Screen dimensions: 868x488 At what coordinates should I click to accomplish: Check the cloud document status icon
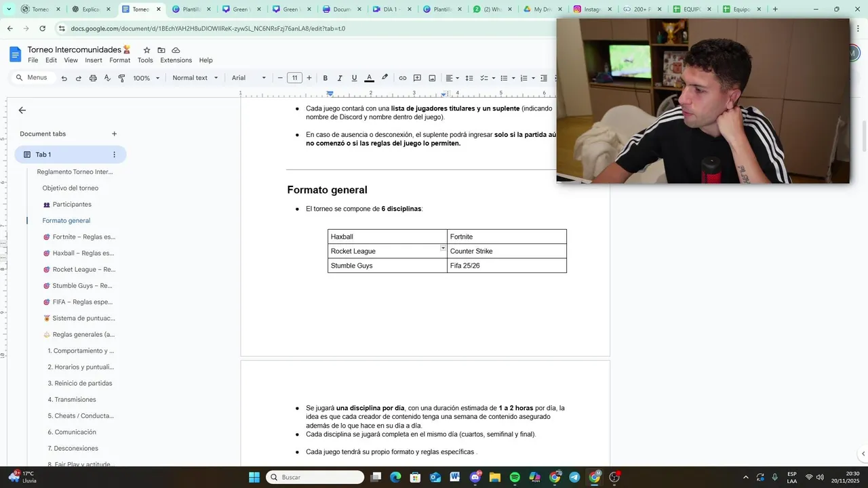[176, 50]
